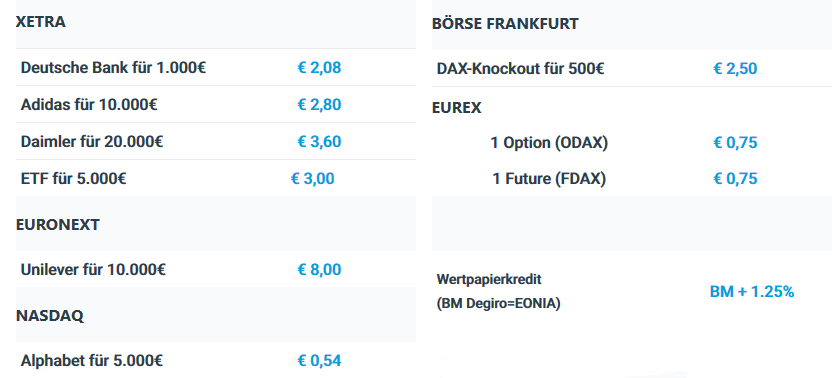832x378 pixels.
Task: Click the BM + 1.25% credit rate
Action: pyautogui.click(x=752, y=291)
